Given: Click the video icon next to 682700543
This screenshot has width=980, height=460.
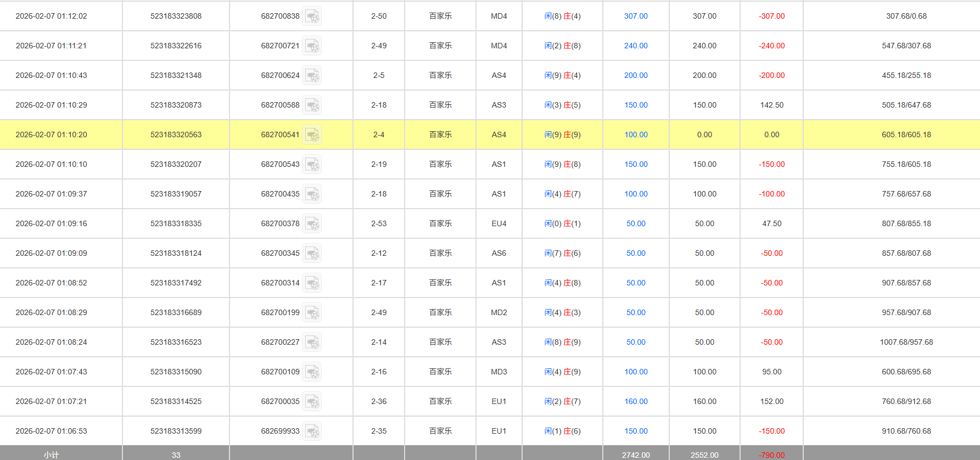Looking at the screenshot, I should click(312, 165).
